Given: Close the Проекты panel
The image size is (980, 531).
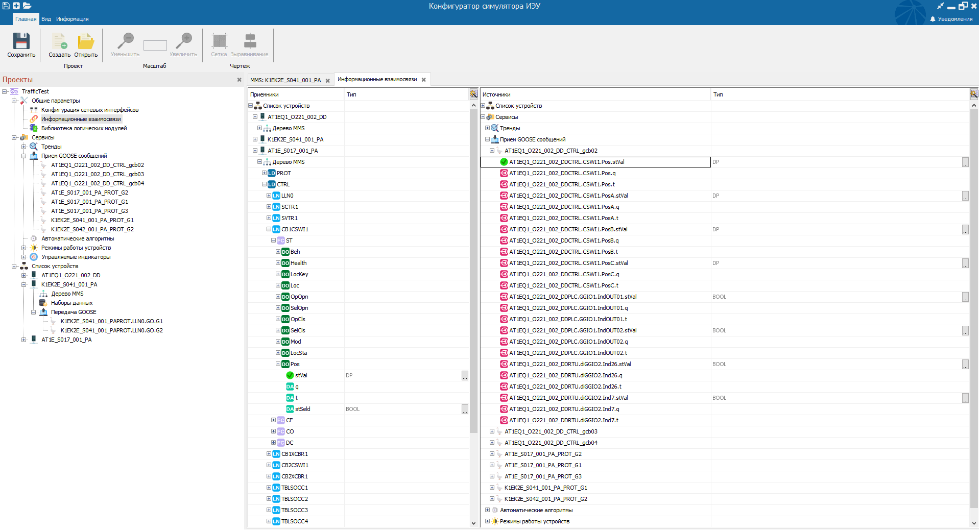Looking at the screenshot, I should (x=239, y=80).
